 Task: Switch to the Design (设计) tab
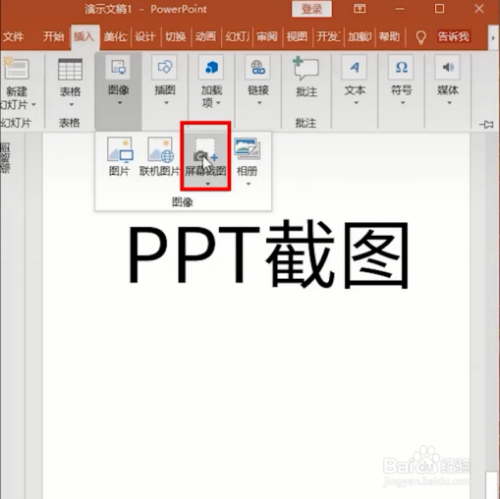[145, 36]
